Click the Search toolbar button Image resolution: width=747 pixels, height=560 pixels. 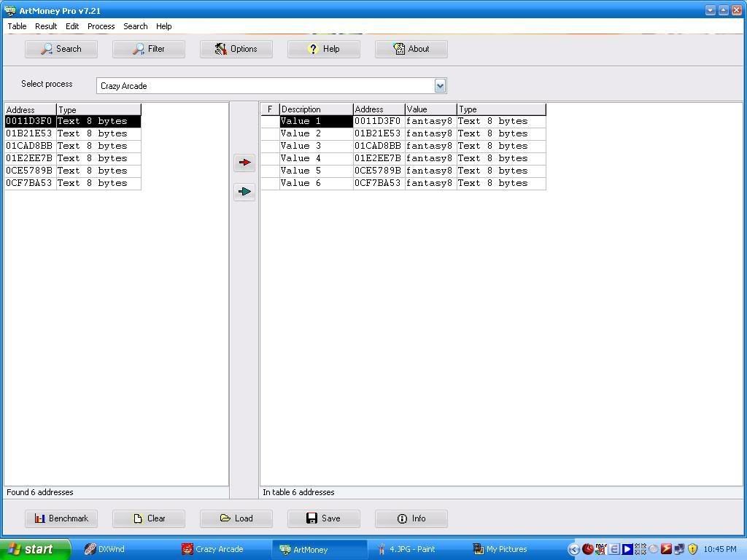pos(61,49)
